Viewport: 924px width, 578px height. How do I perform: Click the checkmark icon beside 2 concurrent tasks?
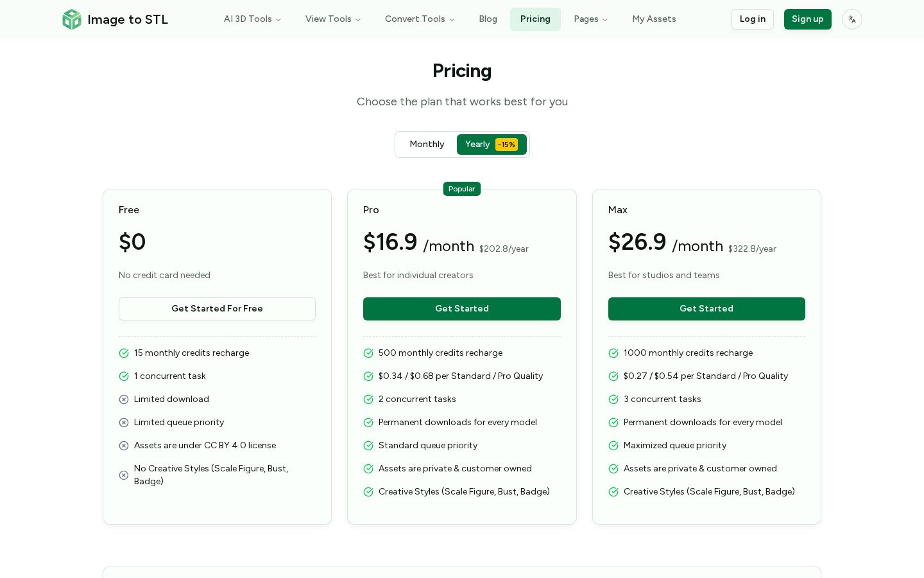(x=368, y=399)
